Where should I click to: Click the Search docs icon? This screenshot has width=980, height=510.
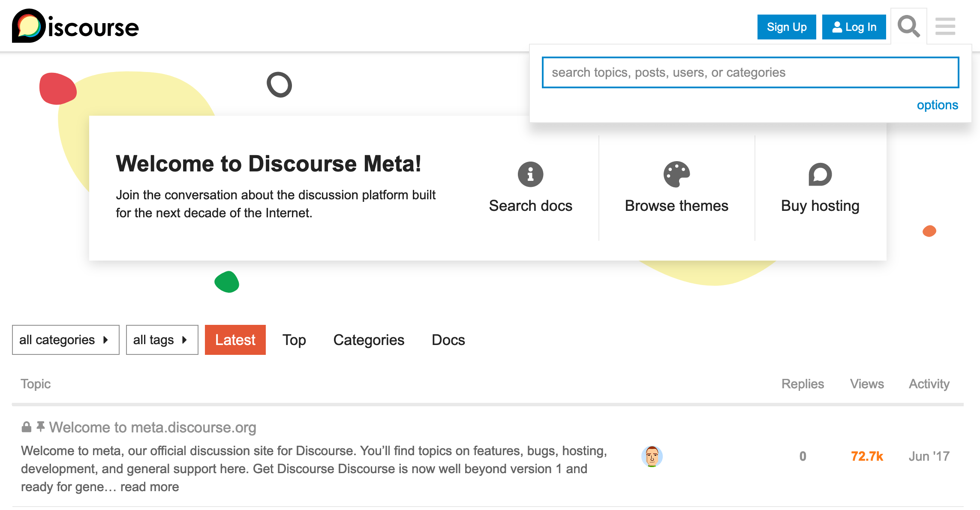(531, 174)
